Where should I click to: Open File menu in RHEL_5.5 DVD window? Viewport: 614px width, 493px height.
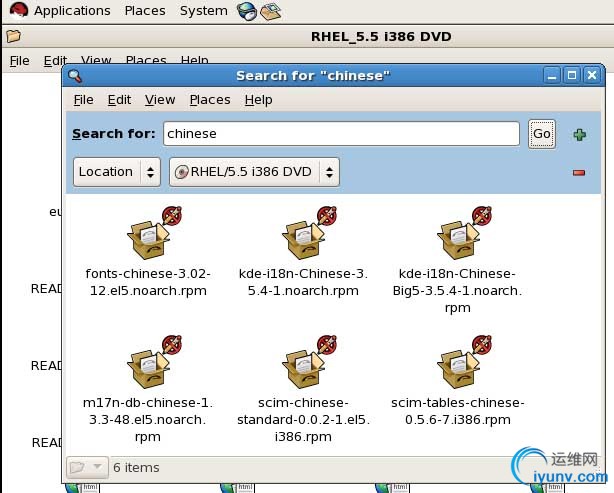[20, 61]
